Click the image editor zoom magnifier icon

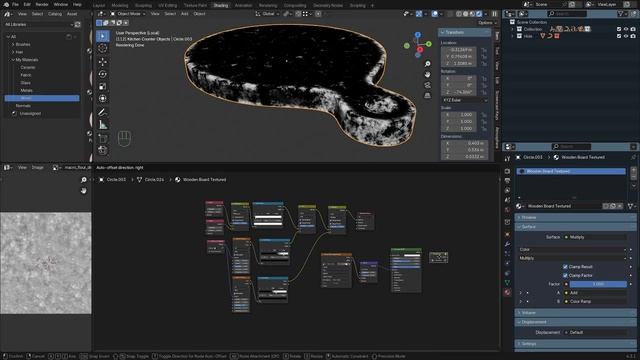click(84, 180)
